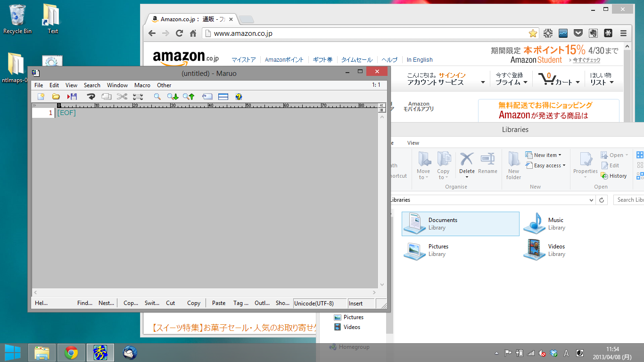Click the Open folder icon in Maruo toolbar
This screenshot has height=362, width=644.
[x=56, y=97]
